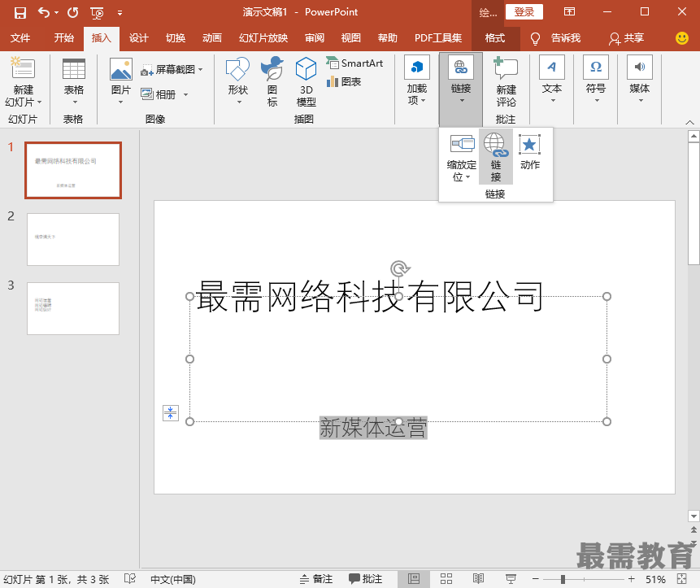Open Customize Quick Access Toolbar arrow
Screen dimensions: 700x588
120,13
